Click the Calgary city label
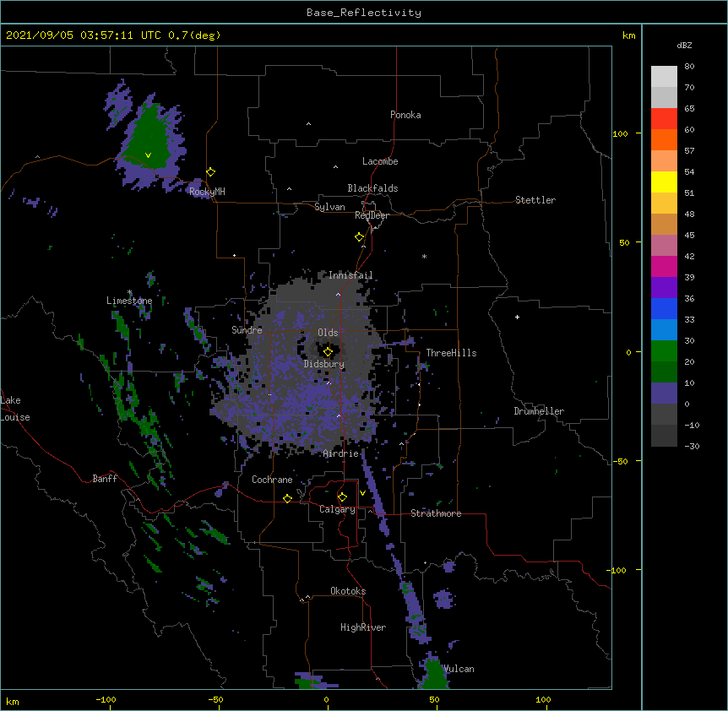The width and height of the screenshot is (728, 711). click(x=337, y=509)
